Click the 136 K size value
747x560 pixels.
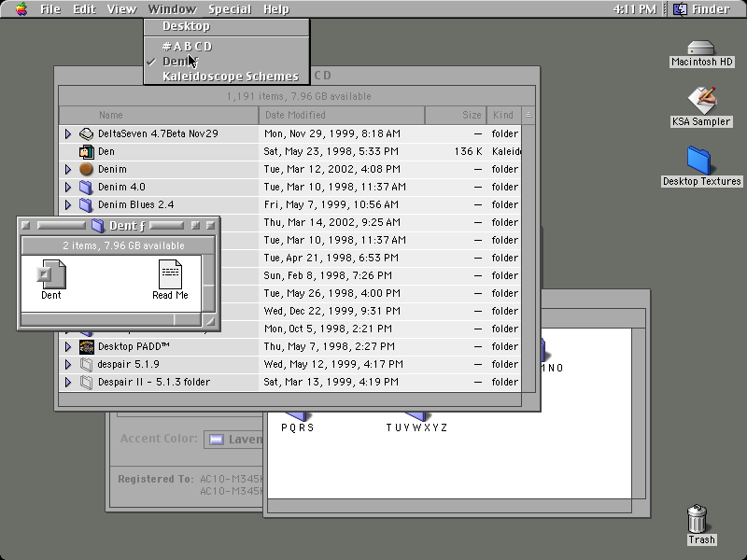click(469, 151)
